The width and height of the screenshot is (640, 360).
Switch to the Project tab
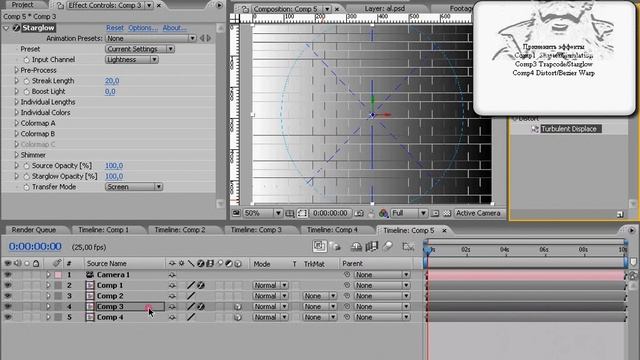(23, 5)
